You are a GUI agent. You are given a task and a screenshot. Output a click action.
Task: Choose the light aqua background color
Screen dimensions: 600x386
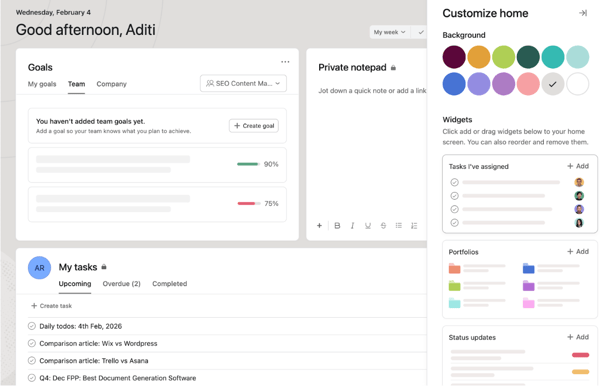click(x=577, y=57)
